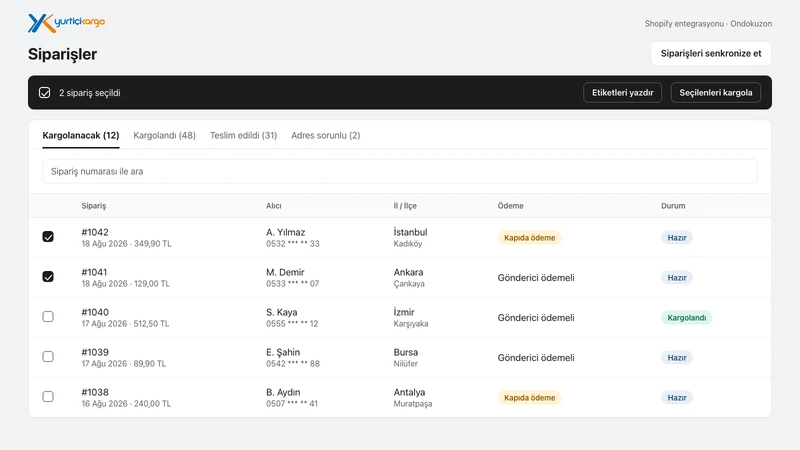The image size is (800, 450).
Task: View the Adres sorunlu (2) tab
Action: [x=326, y=135]
